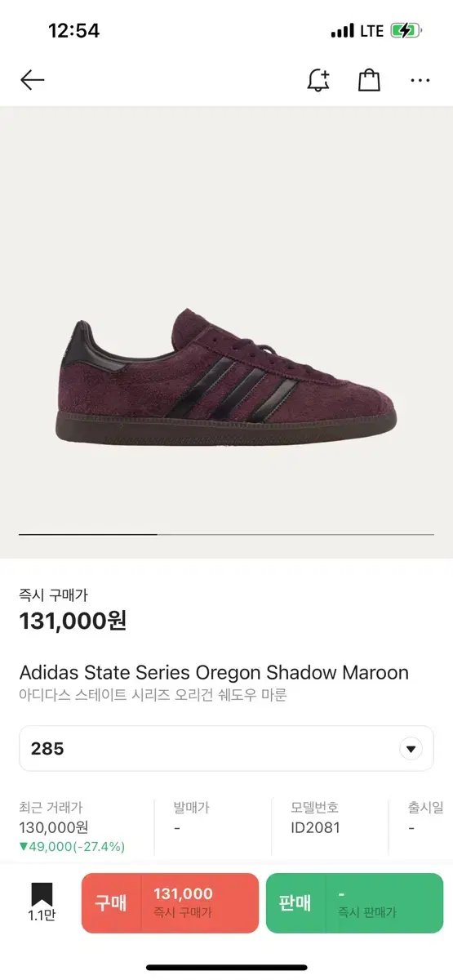Image resolution: width=453 pixels, height=980 pixels.
Task: Tap the red 구매 buy button
Action: click(170, 903)
